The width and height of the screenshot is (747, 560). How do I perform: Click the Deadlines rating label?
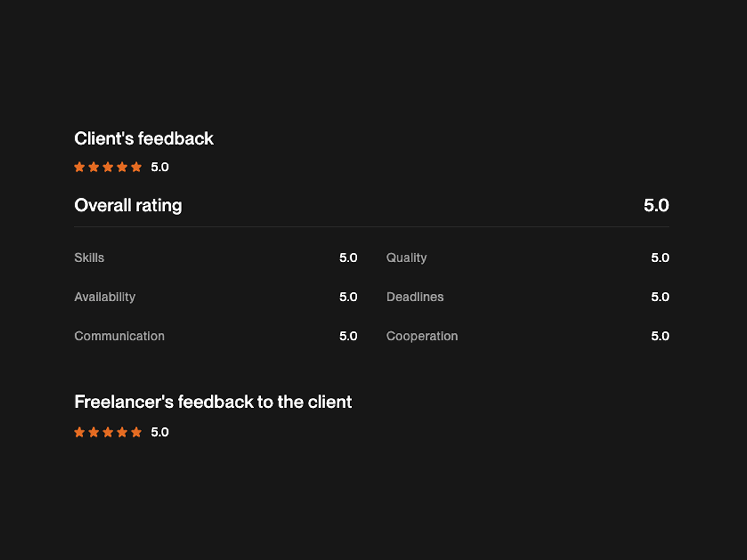click(x=415, y=297)
